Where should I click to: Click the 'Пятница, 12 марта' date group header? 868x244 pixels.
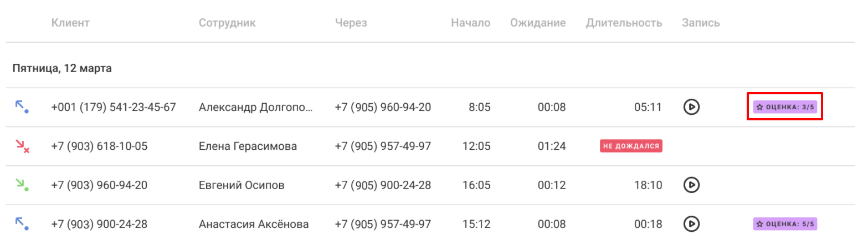pos(62,69)
